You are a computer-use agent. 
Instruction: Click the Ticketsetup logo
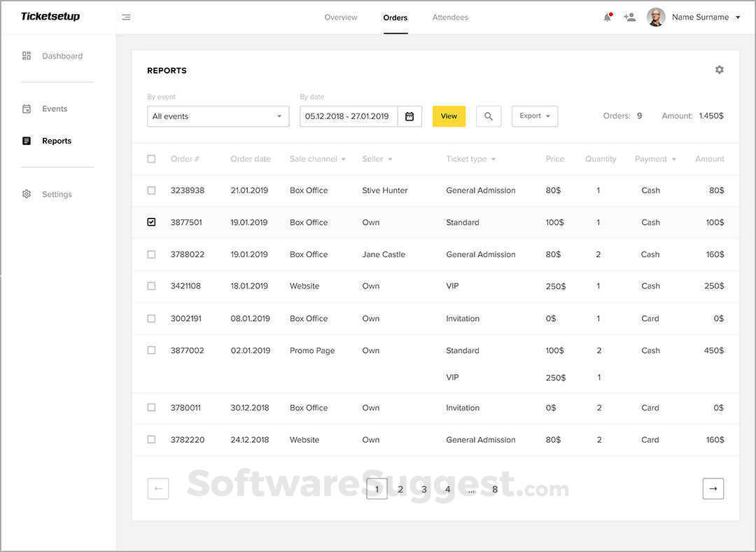tap(50, 16)
